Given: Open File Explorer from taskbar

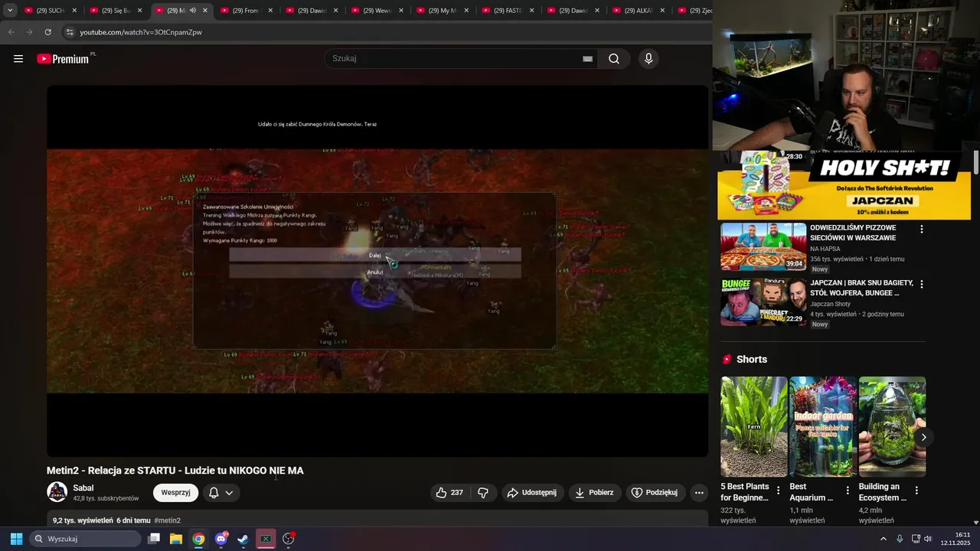Looking at the screenshot, I should [x=176, y=539].
